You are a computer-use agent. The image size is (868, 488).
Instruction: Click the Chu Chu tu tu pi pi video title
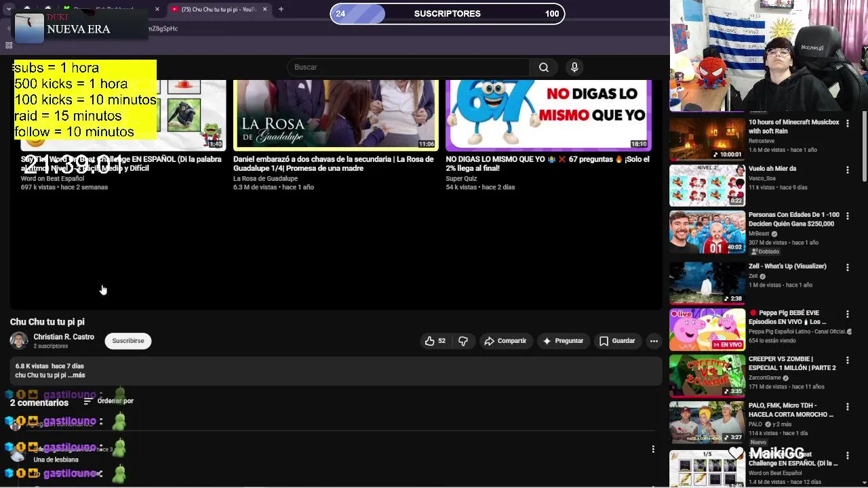[x=47, y=322]
